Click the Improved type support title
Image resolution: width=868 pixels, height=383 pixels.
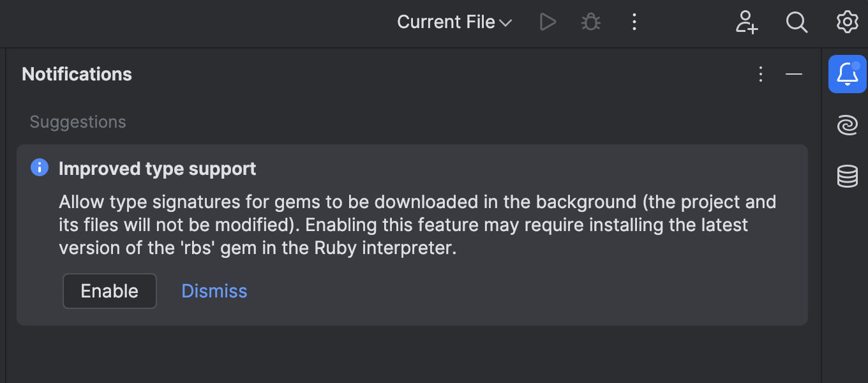157,169
